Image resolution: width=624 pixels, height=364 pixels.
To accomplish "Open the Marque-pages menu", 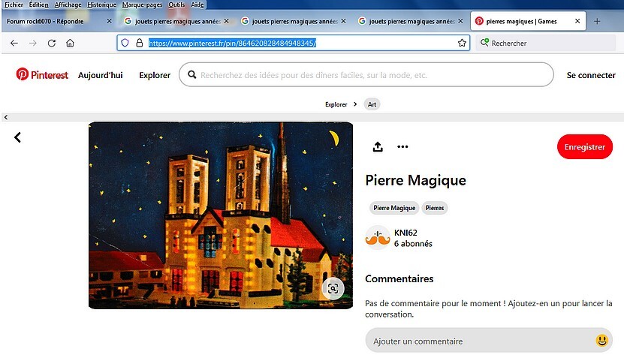I will click(x=142, y=5).
